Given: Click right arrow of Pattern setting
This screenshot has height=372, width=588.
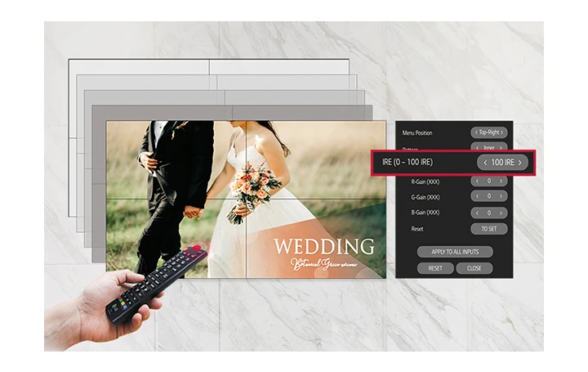Looking at the screenshot, I should pyautogui.click(x=504, y=148).
